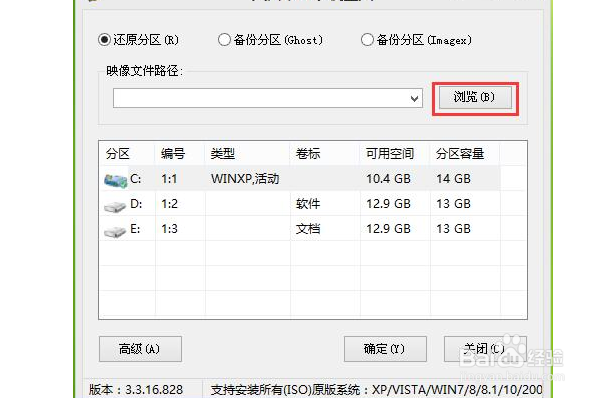Select the D: drive icon
Viewport: 599px width, 398px height.
(115, 206)
